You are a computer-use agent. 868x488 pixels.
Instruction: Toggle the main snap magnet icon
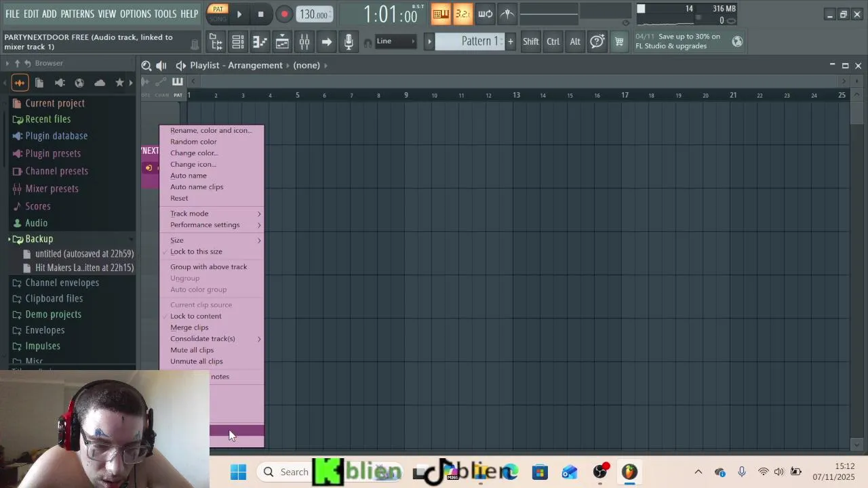pyautogui.click(x=368, y=43)
